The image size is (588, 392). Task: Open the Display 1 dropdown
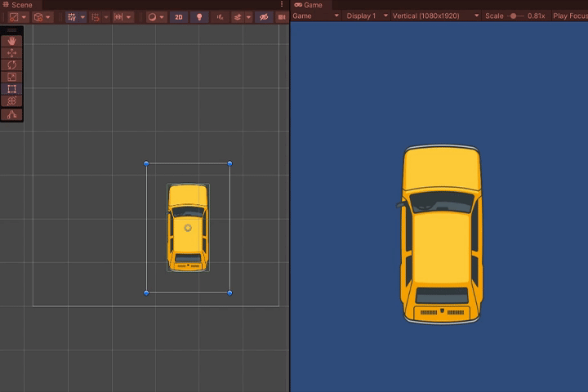[x=367, y=16]
